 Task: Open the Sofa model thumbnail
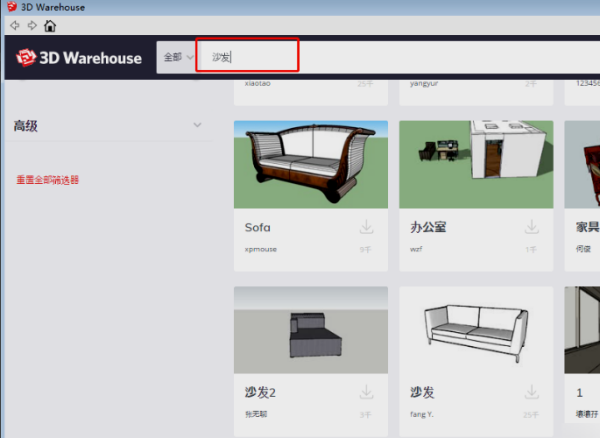pyautogui.click(x=310, y=164)
